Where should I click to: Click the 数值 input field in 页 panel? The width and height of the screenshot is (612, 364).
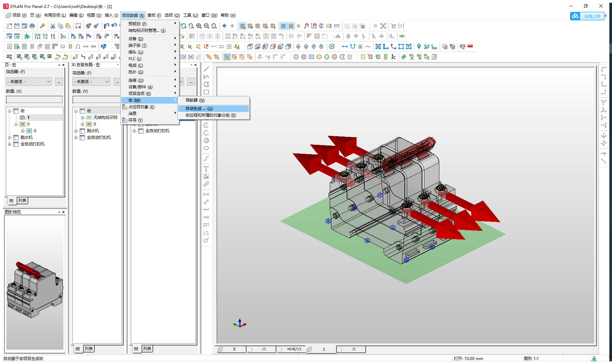click(x=34, y=99)
